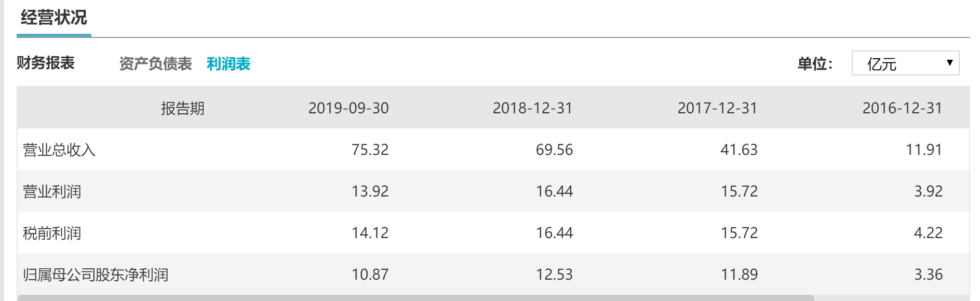Screen dimensions: 980x301
Task: Click the 报告期 column header
Action: tap(182, 108)
